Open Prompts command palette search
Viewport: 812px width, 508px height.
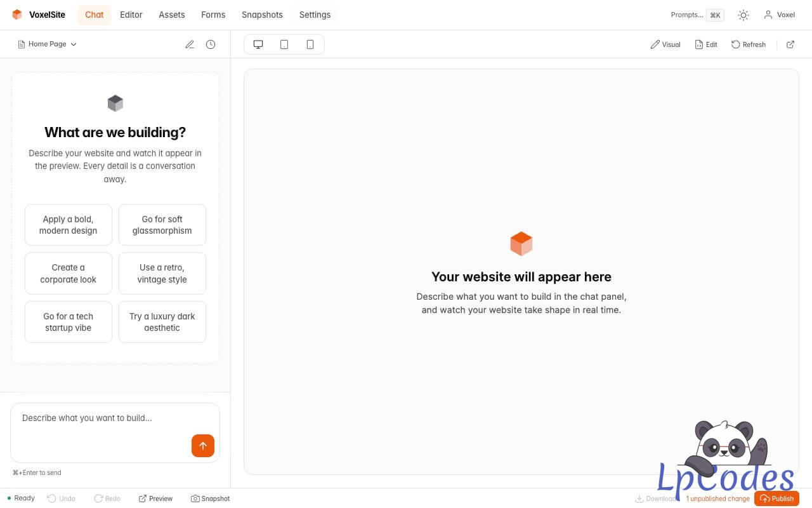pyautogui.click(x=697, y=15)
